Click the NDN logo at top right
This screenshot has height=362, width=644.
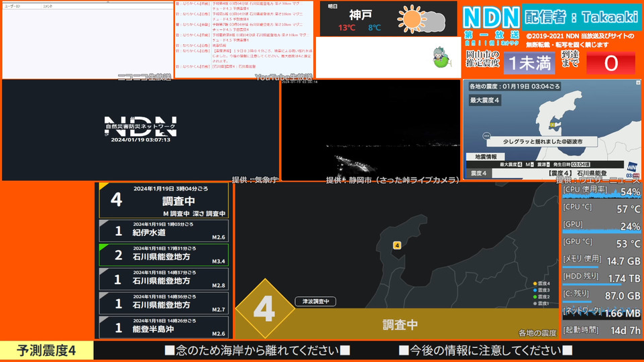491,17
